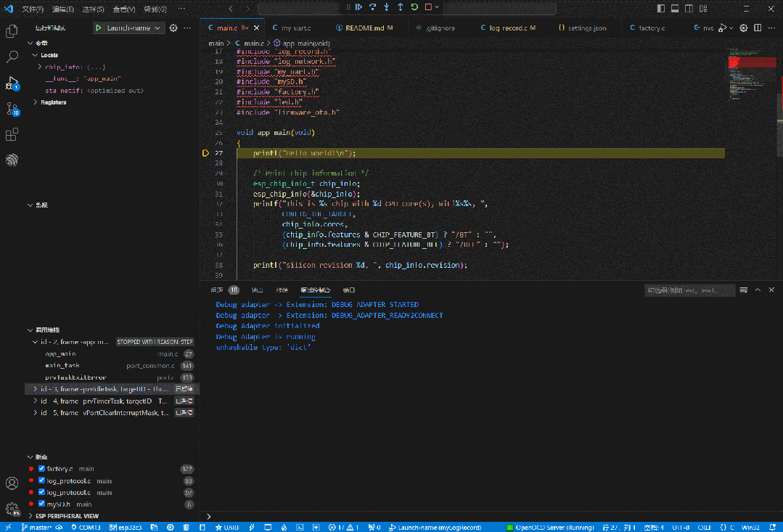Image resolution: width=783 pixels, height=532 pixels.
Task: Open launch.json with the gear icon
Action: [173, 28]
